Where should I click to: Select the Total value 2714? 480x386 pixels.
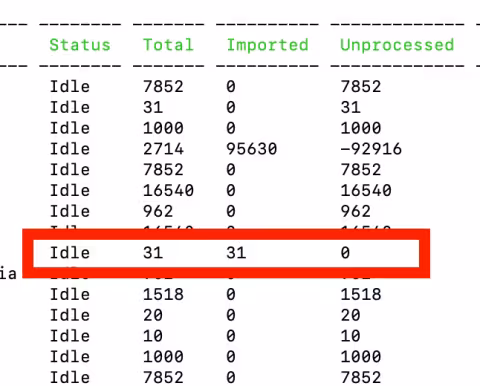tap(163, 149)
